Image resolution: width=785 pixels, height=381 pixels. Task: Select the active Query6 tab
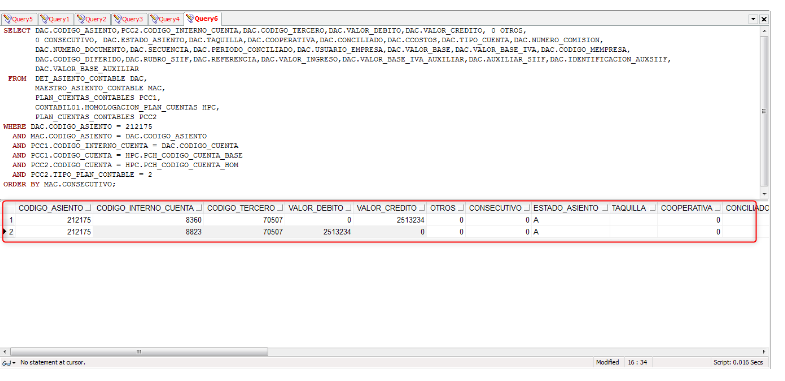(203, 19)
